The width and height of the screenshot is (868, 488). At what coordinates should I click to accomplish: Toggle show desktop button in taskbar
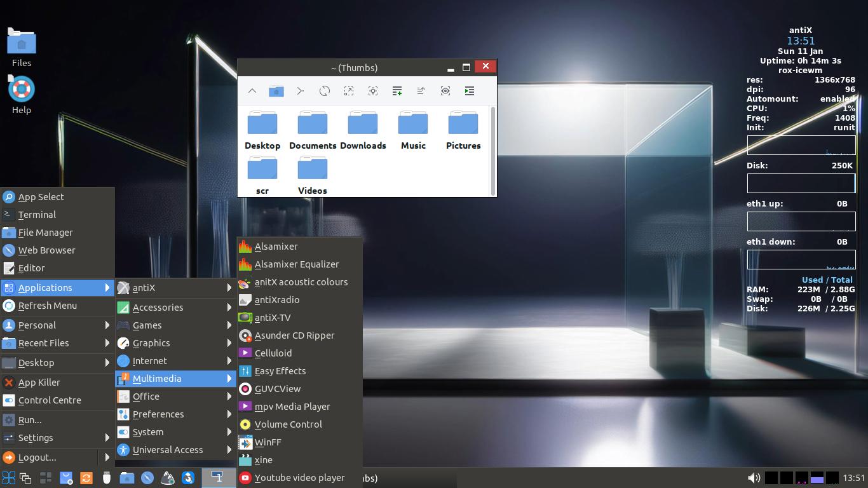tap(46, 478)
